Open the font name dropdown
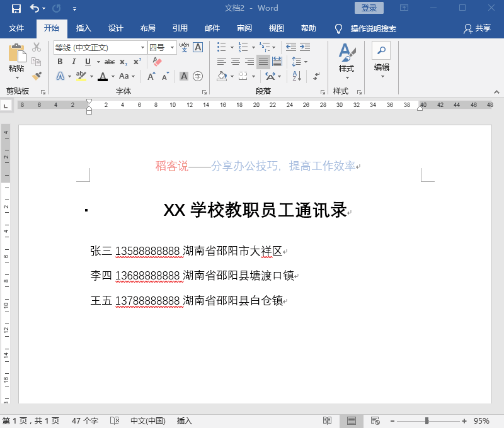This screenshot has height=428, width=504. 143,48
